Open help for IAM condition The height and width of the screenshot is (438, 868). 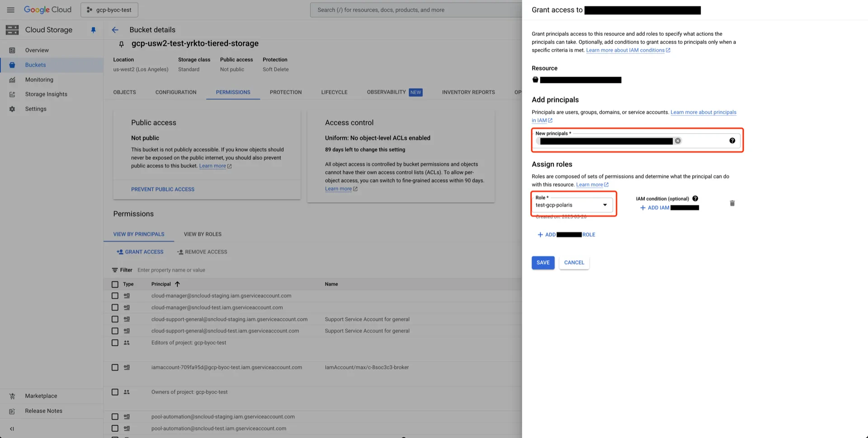point(695,199)
